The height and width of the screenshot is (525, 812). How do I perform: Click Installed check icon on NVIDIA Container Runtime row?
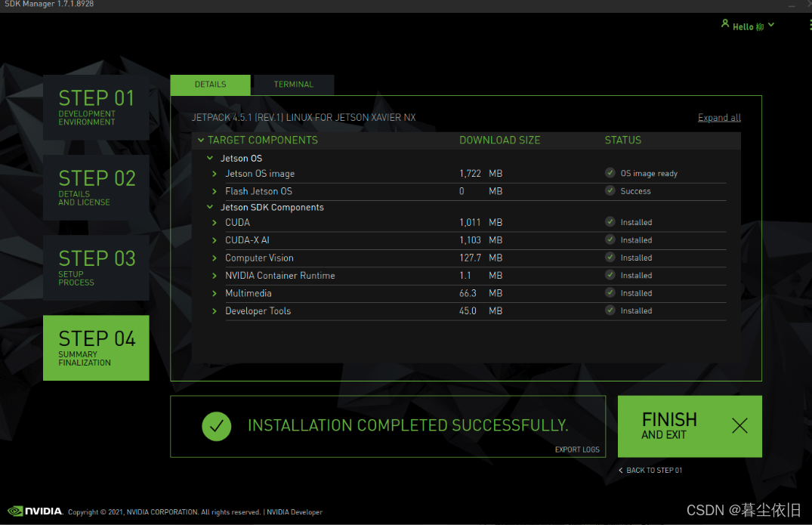[610, 274]
